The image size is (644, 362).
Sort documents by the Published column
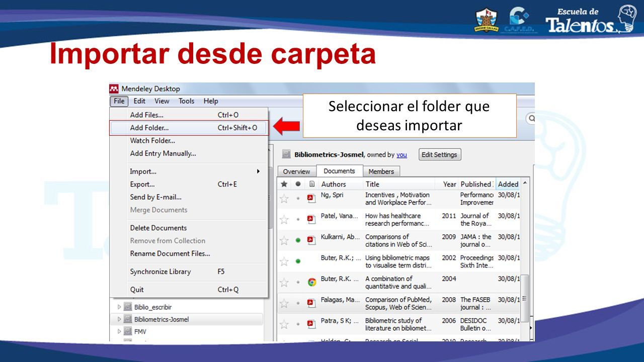pos(477,184)
